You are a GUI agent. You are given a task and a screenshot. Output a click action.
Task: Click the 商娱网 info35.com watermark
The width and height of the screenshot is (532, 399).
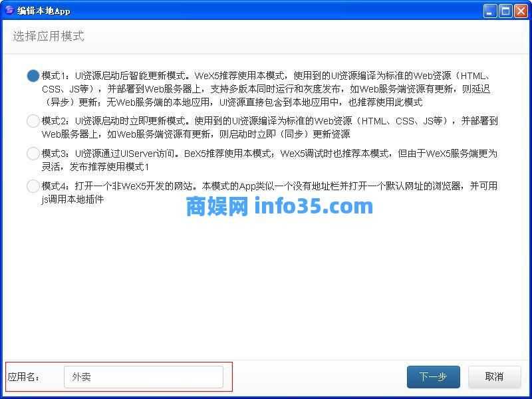279,206
